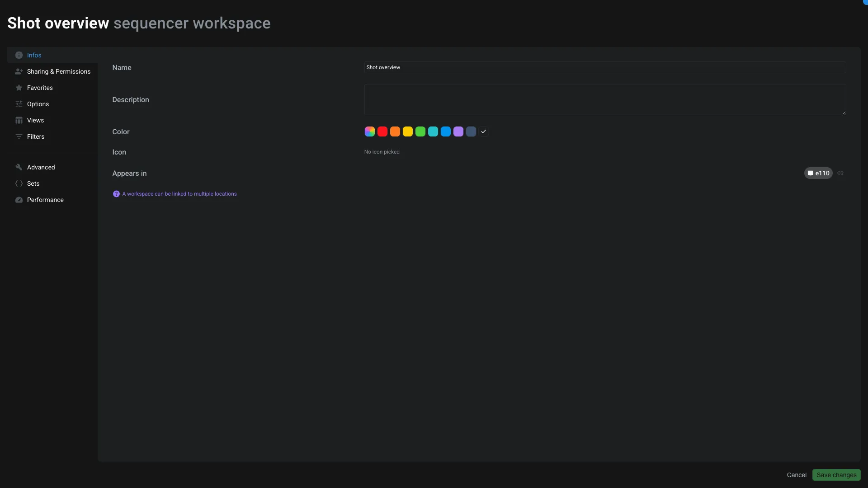The image size is (868, 488).
Task: Select the Filters funnel icon
Action: 19,136
